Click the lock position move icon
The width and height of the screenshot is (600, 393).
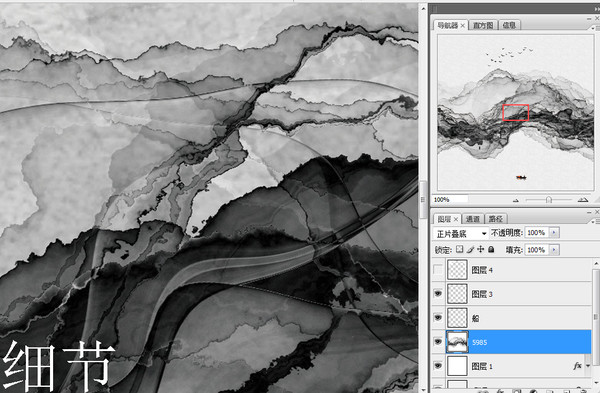[481, 249]
